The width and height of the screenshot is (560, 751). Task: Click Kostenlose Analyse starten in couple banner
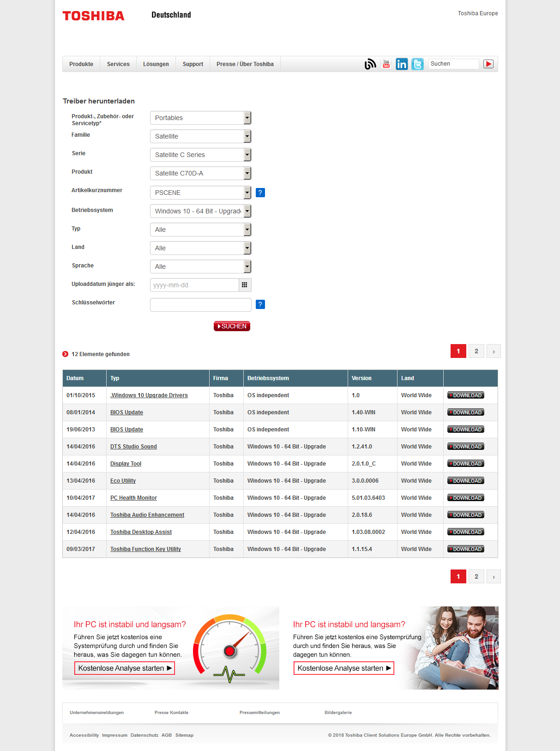344,668
